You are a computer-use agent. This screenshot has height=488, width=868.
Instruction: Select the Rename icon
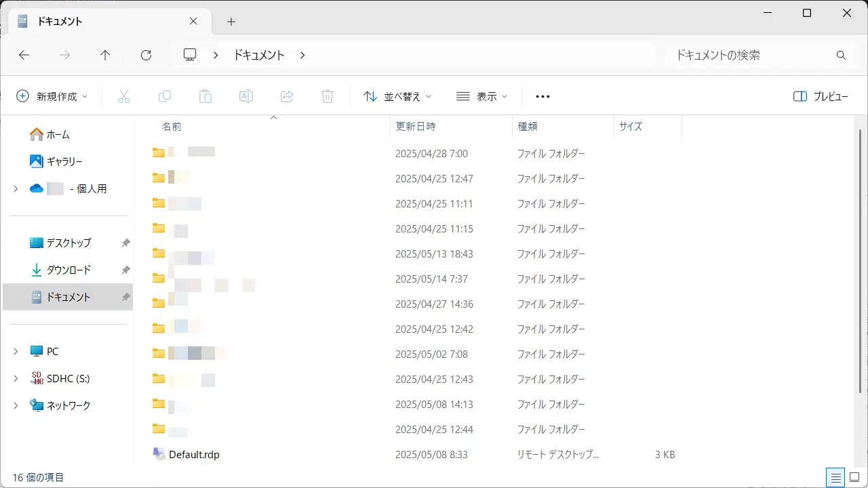[x=246, y=96]
